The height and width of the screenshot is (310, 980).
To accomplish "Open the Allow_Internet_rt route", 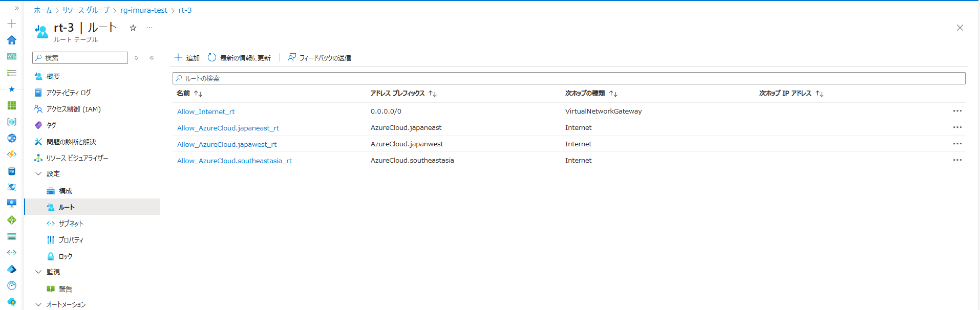I will (x=206, y=112).
